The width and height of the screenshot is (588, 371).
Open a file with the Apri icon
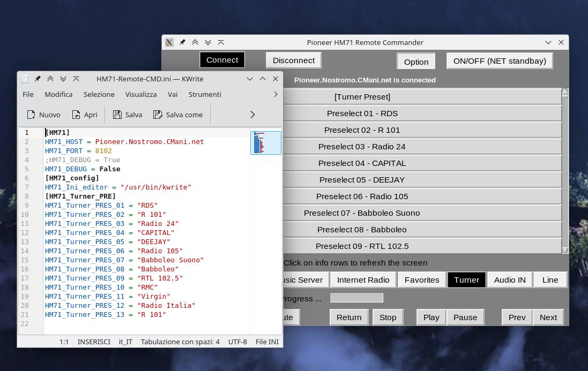(x=76, y=115)
